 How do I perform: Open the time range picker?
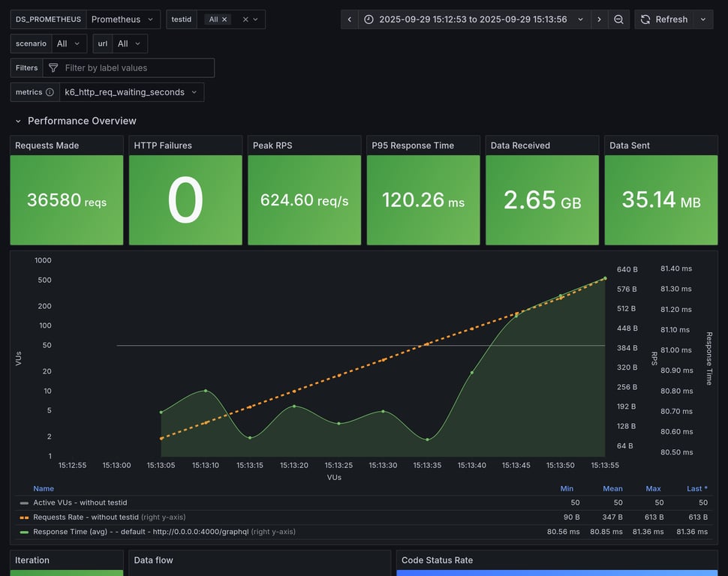(x=474, y=19)
